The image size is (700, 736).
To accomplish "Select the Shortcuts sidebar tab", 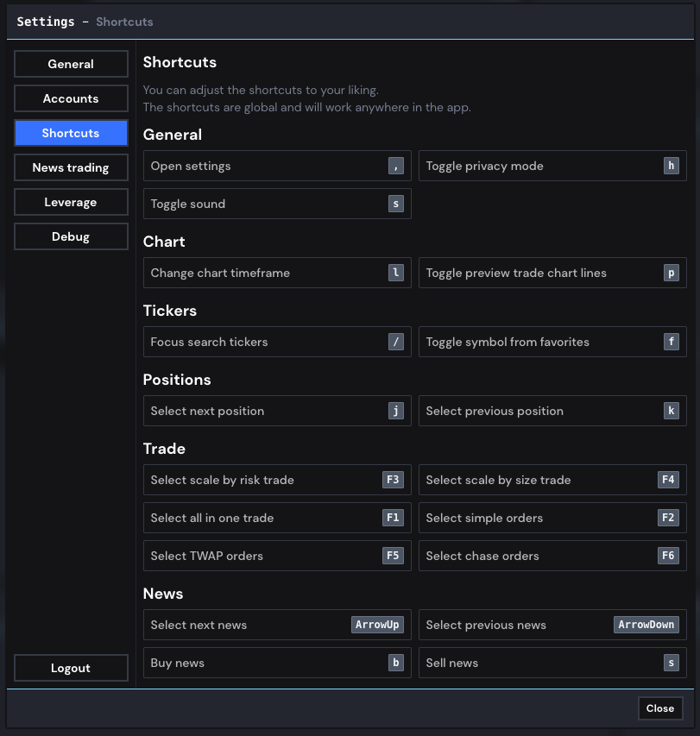I will (x=71, y=133).
